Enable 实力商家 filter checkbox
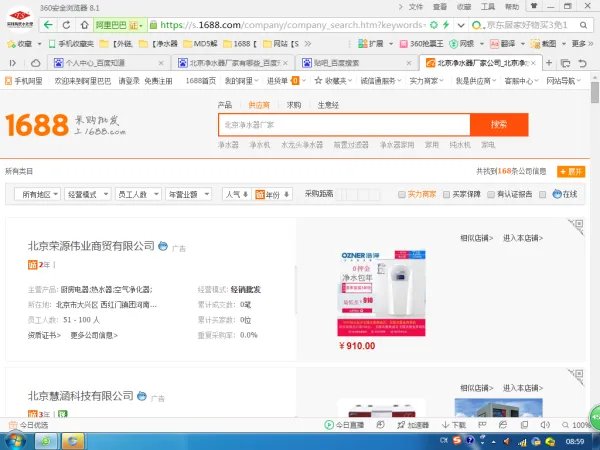The image size is (600, 450). click(402, 195)
